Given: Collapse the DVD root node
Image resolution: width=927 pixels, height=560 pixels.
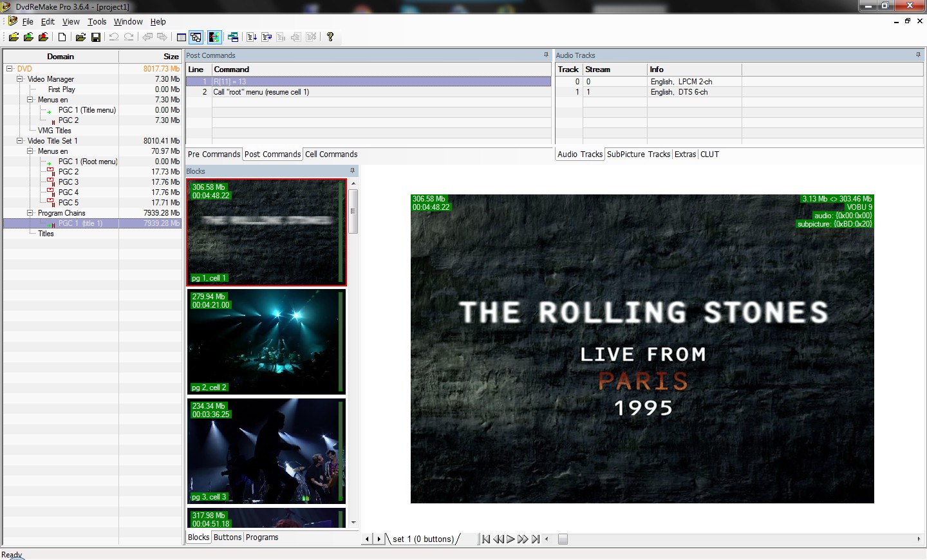Looking at the screenshot, I should pyautogui.click(x=9, y=68).
